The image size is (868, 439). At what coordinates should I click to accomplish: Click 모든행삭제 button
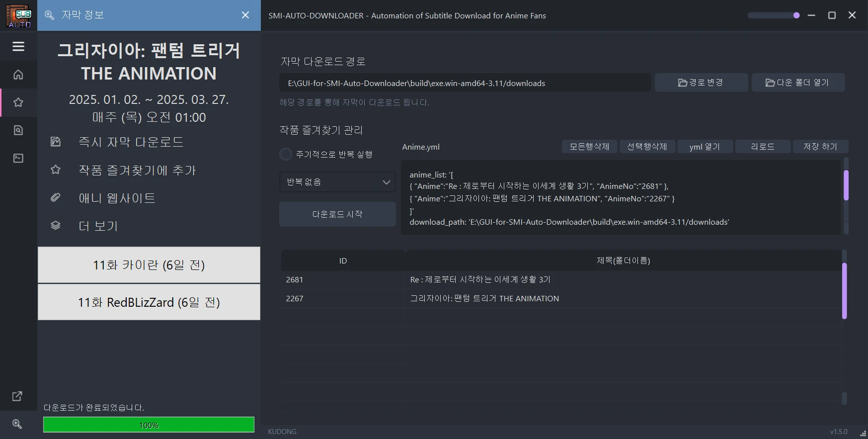point(590,147)
